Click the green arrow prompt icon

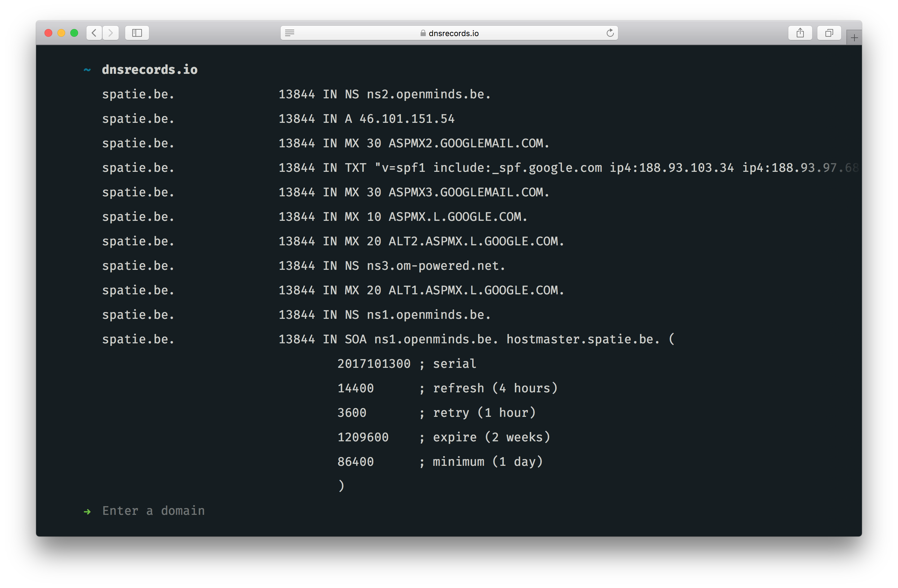[87, 511]
